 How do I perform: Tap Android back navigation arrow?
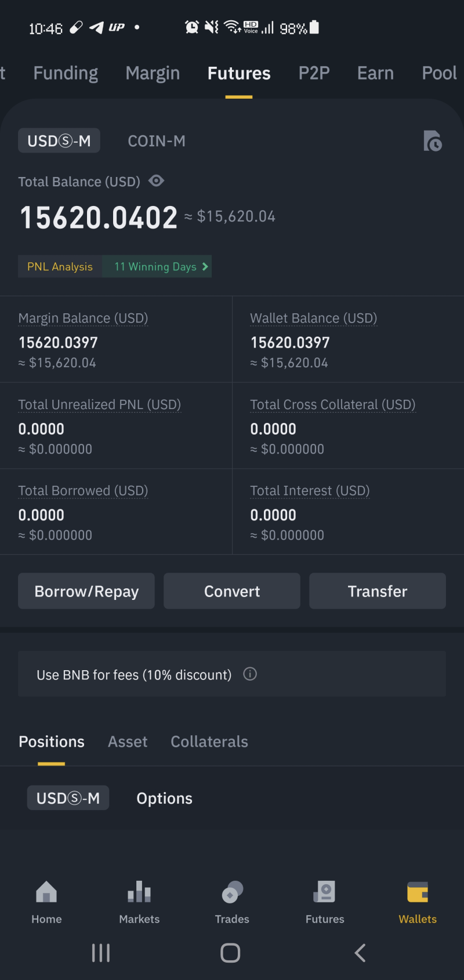pos(360,953)
